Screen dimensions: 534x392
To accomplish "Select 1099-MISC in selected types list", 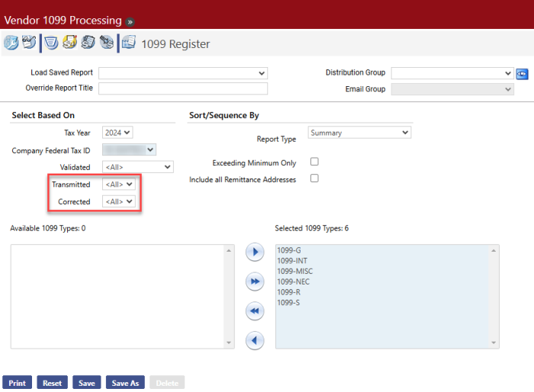I will (382, 272).
